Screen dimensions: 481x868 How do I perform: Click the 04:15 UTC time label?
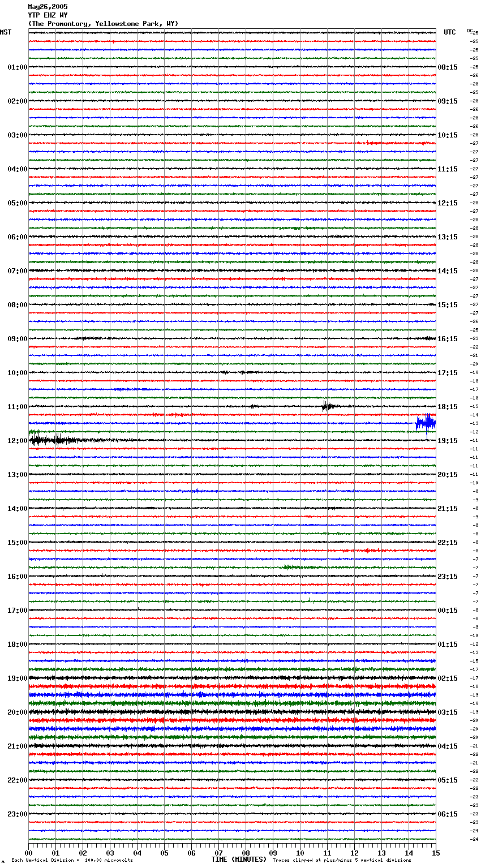[448, 746]
